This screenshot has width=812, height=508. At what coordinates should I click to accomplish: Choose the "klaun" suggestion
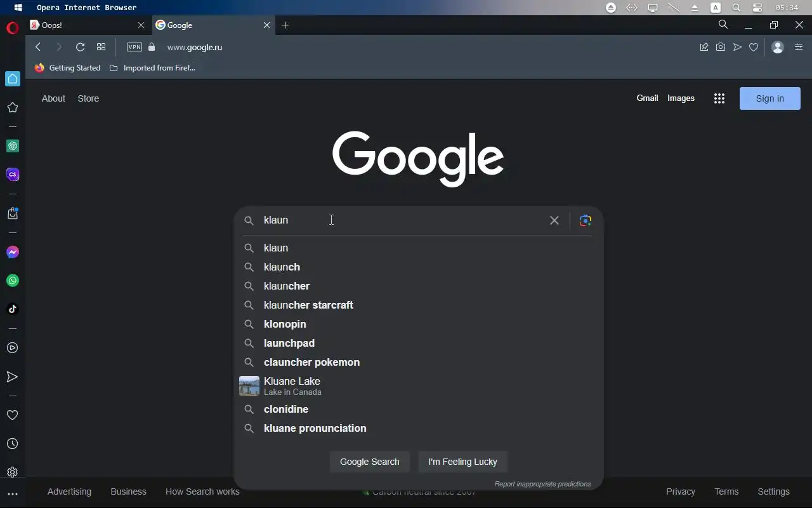click(x=419, y=248)
